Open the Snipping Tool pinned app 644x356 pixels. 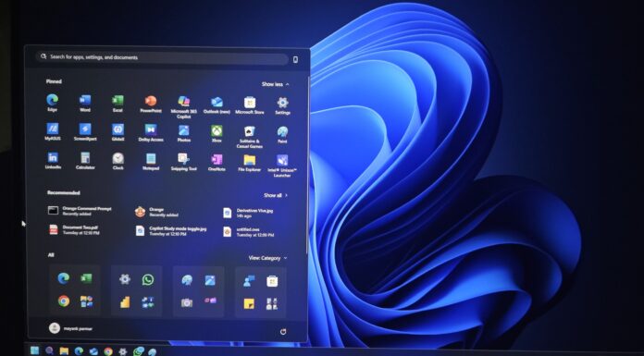[x=183, y=162]
